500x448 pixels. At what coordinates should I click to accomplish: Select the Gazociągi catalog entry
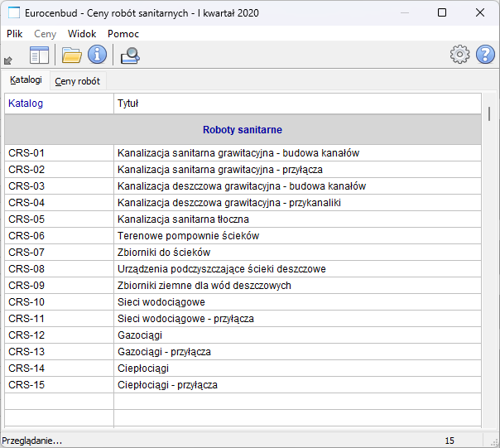[140, 335]
